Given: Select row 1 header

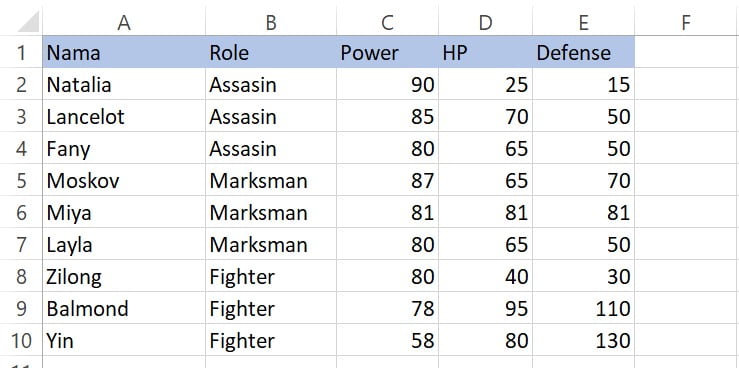Looking at the screenshot, I should pos(21,52).
